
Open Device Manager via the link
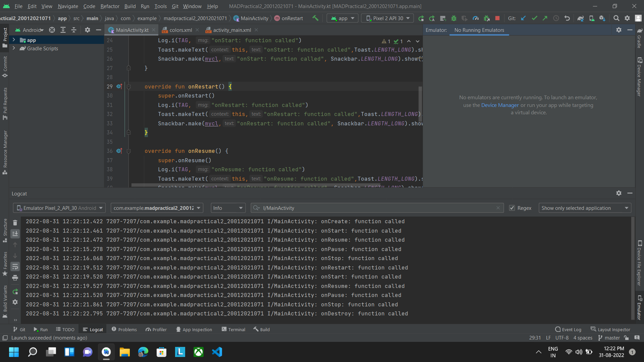pos(500,105)
